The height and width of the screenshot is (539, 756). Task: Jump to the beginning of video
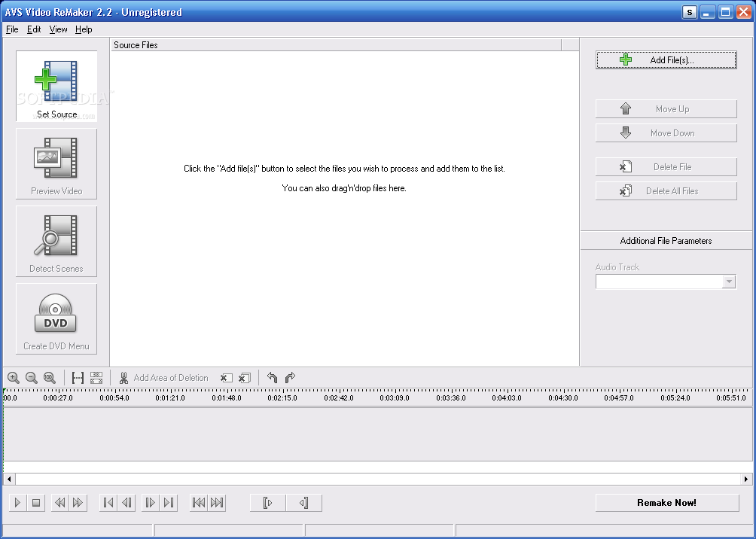point(108,503)
